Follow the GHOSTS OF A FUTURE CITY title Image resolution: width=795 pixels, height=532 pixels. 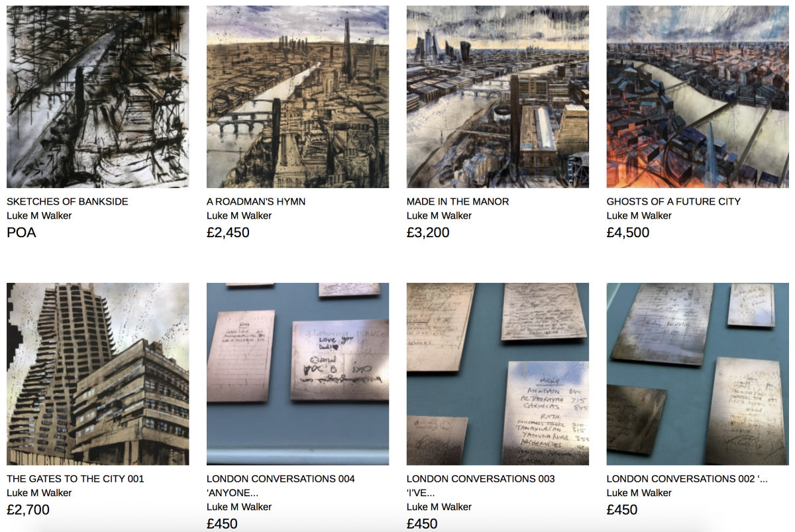pos(674,201)
